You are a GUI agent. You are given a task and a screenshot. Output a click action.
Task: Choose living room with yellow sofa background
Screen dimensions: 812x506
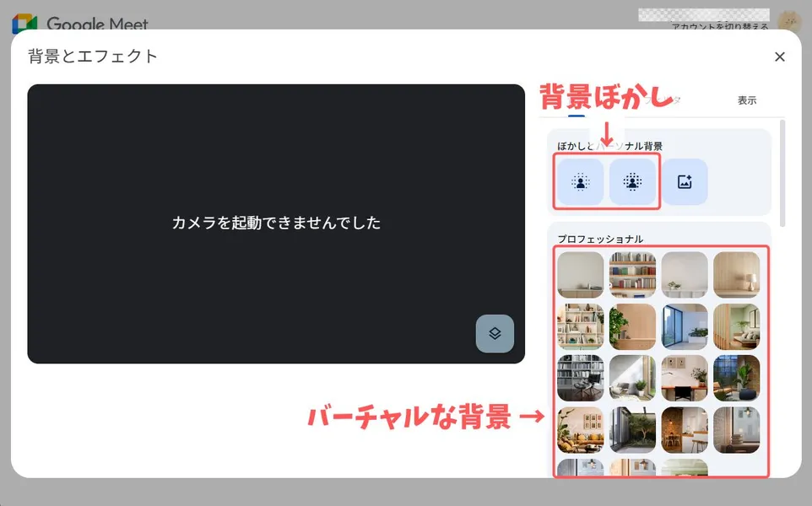click(581, 430)
